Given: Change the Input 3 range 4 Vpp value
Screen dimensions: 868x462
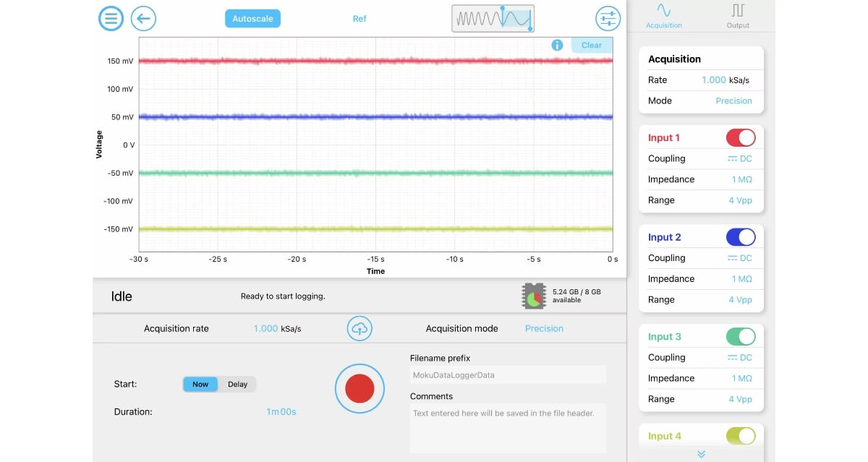Looking at the screenshot, I should (740, 399).
